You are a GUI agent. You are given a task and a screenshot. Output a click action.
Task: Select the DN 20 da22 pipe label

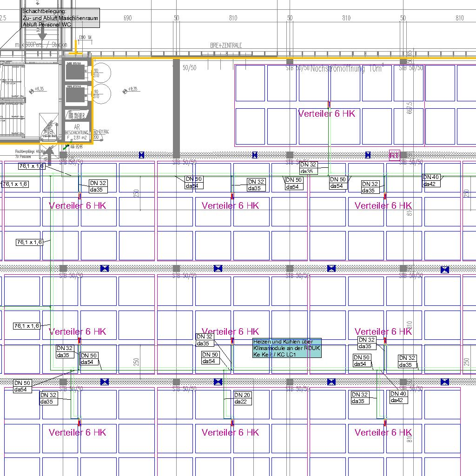pyautogui.click(x=243, y=398)
